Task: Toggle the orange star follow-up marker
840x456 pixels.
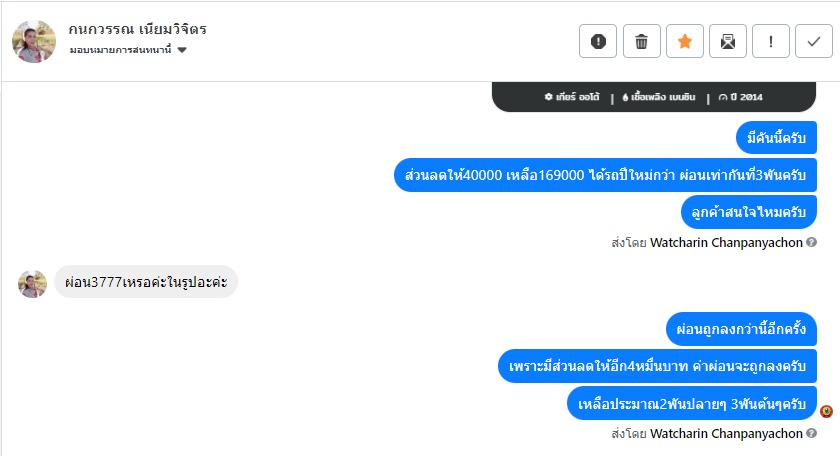Action: tap(685, 41)
